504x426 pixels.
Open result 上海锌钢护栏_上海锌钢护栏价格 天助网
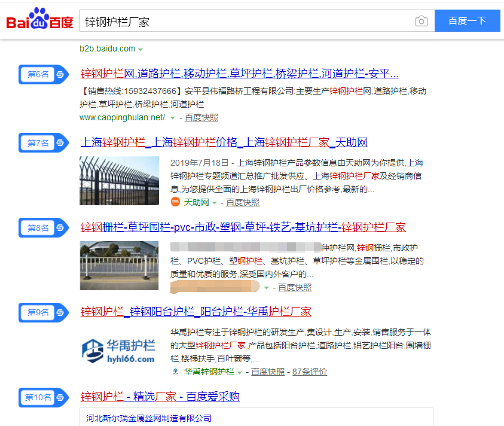(224, 142)
